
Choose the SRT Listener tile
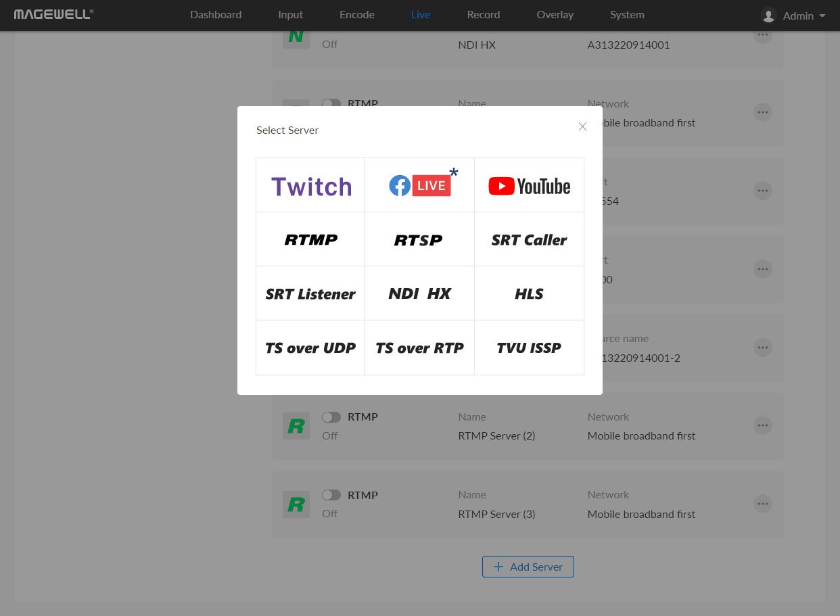pyautogui.click(x=310, y=293)
